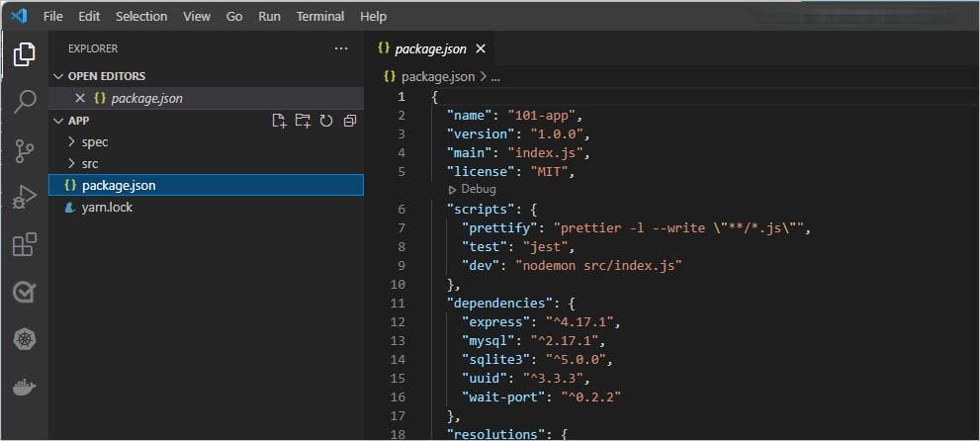Open the Run and Debug view
The image size is (980, 441).
point(25,198)
